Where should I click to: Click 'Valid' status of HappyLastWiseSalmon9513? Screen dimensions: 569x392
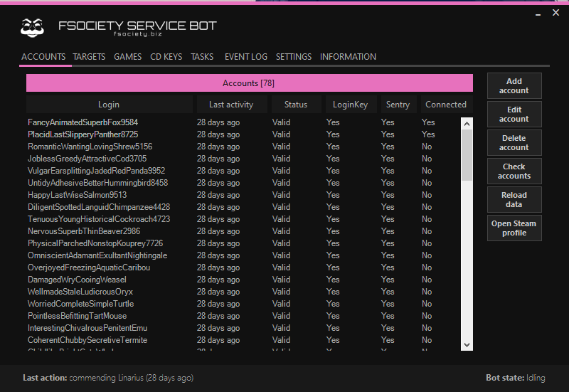tap(281, 195)
